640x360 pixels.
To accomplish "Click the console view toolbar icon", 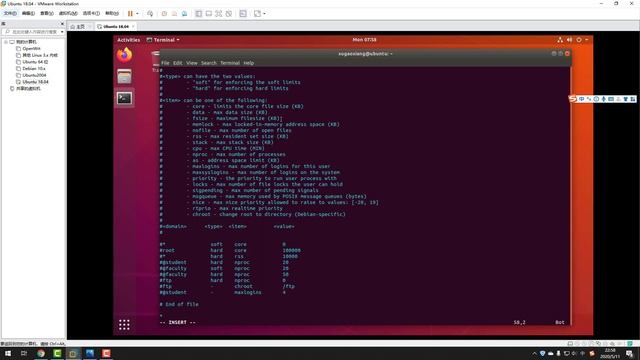I will (243, 13).
